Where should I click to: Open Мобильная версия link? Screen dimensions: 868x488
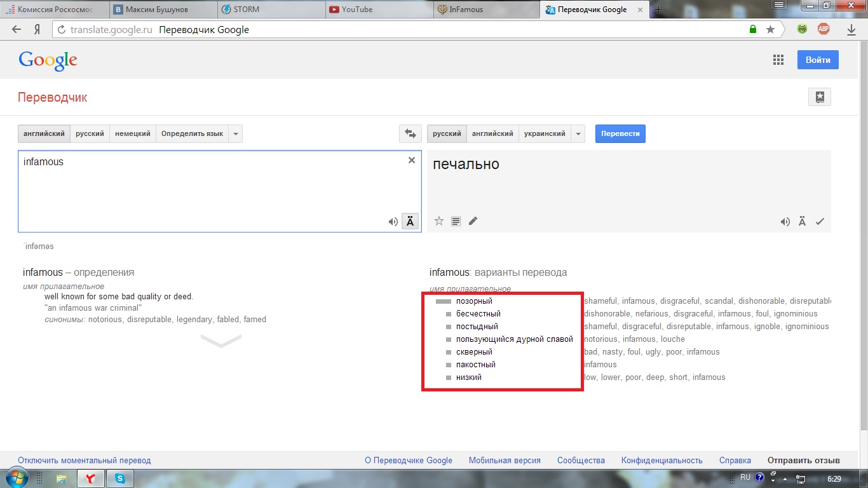(x=505, y=461)
